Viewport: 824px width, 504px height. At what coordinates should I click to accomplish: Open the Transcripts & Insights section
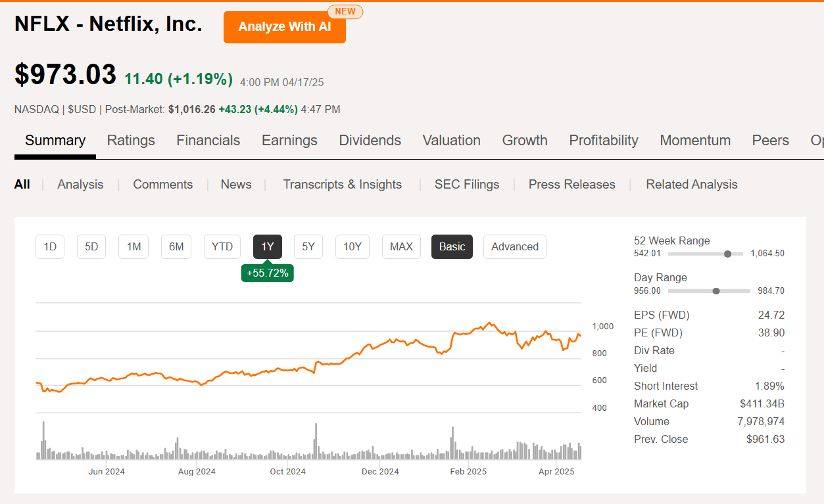click(342, 184)
